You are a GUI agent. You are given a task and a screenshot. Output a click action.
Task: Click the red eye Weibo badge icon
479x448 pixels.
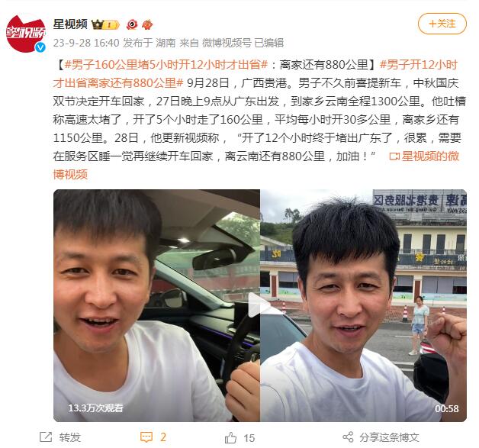[132, 24]
